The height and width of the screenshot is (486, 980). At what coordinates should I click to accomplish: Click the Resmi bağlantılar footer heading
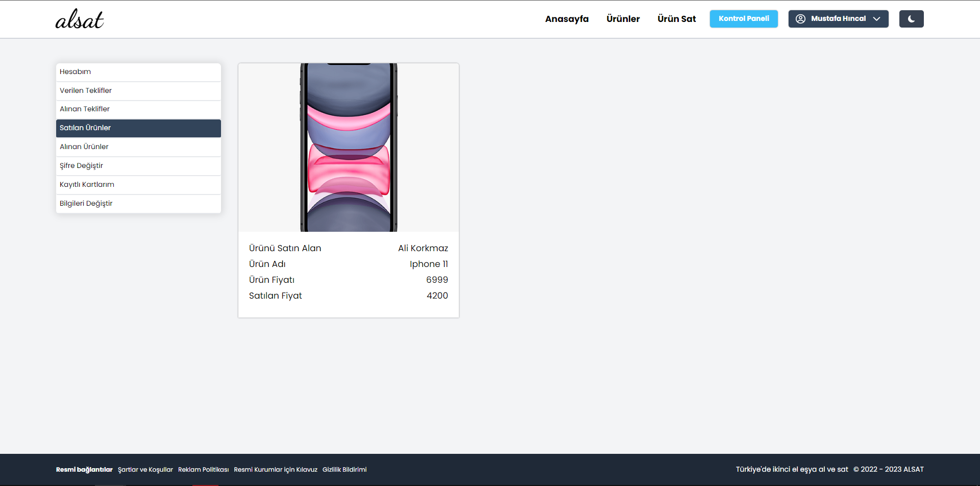pos(84,470)
